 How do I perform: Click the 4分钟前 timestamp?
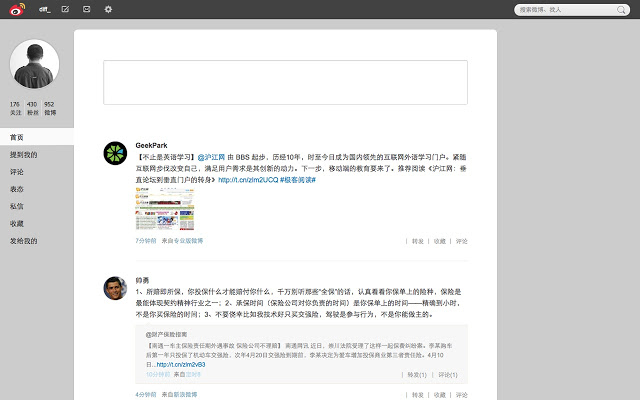(x=146, y=395)
